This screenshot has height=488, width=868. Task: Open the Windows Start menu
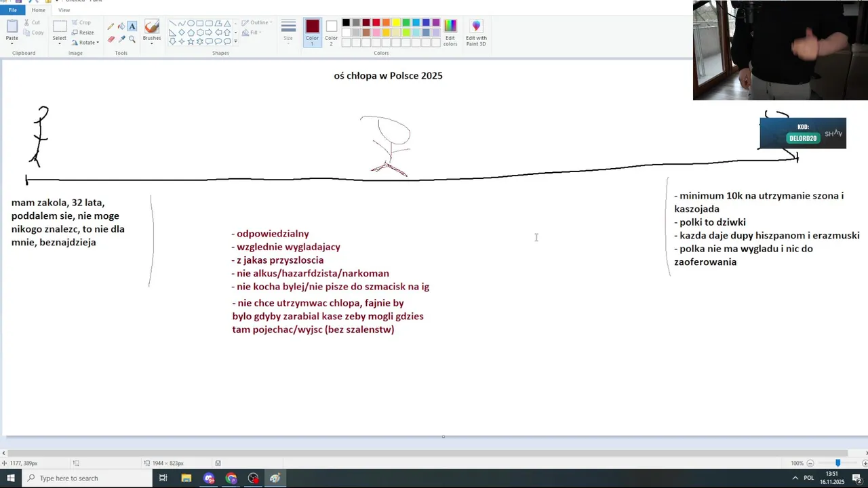pyautogui.click(x=11, y=479)
